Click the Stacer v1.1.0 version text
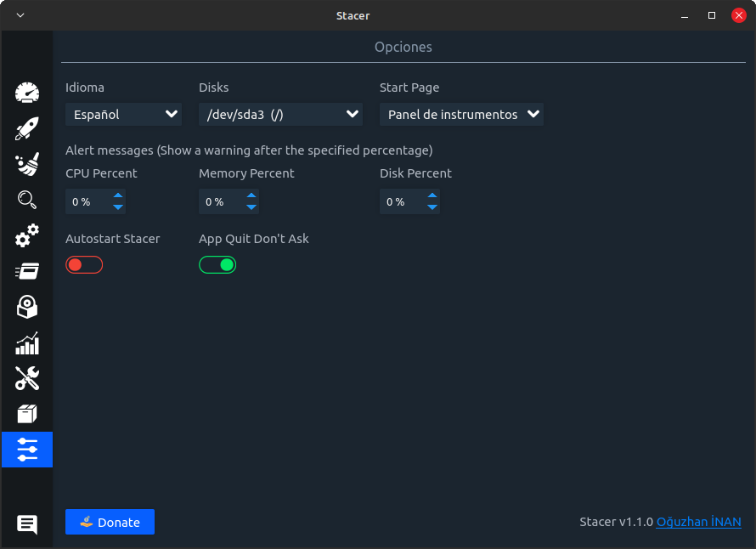The width and height of the screenshot is (756, 549). click(x=616, y=522)
